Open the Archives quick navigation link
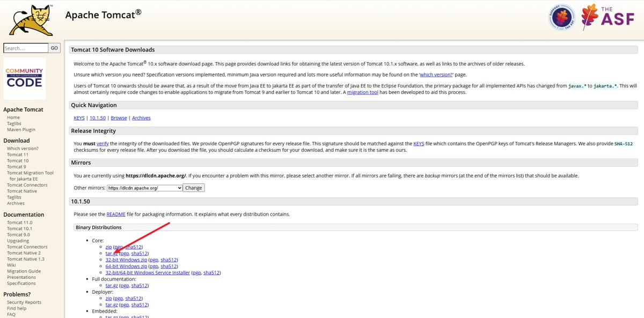Screen dimensions: 644x318 point(141,118)
